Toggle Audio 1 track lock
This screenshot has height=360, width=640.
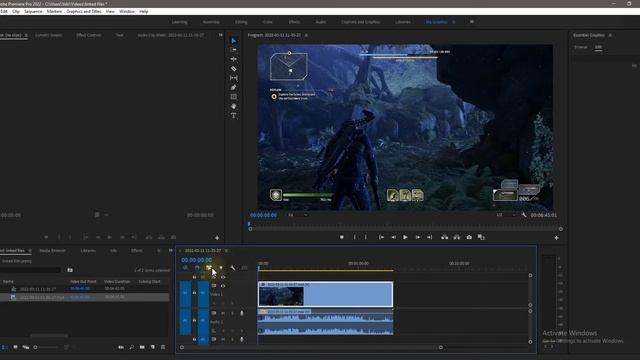point(194,320)
